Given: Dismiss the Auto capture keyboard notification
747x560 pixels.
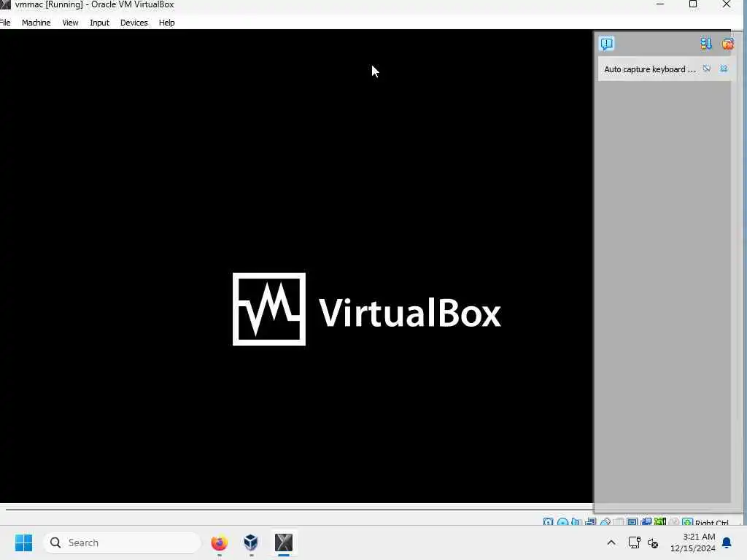Looking at the screenshot, I should (x=724, y=69).
